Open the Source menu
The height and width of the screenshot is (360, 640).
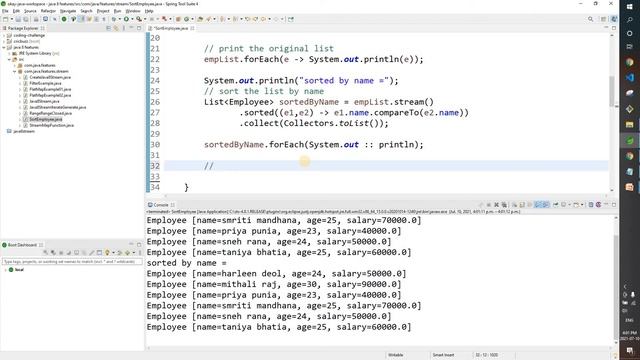coord(30,11)
